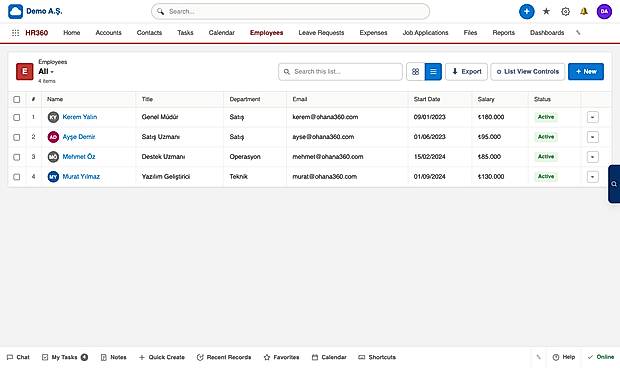Switch to kanban grid view
This screenshot has width=620, height=368.
[415, 72]
